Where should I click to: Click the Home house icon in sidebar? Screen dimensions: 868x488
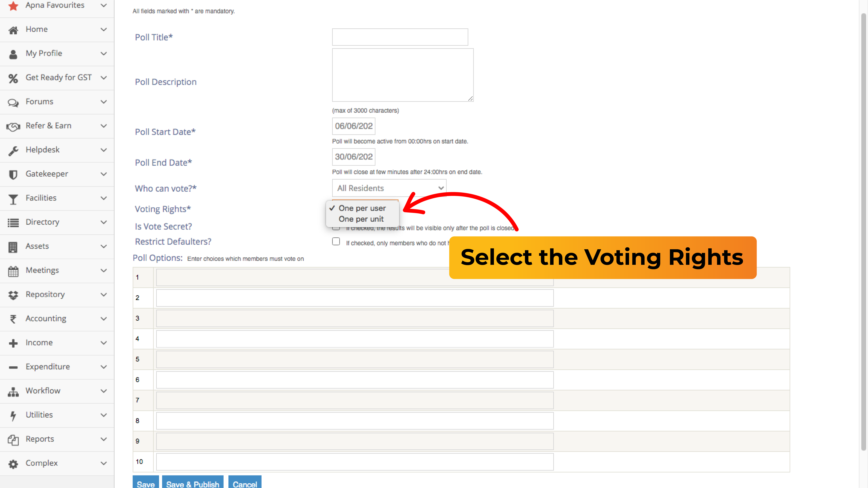tap(13, 30)
